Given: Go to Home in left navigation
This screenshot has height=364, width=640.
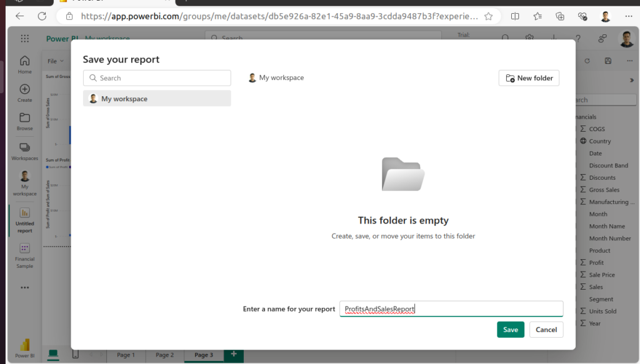Looking at the screenshot, I should point(24,64).
